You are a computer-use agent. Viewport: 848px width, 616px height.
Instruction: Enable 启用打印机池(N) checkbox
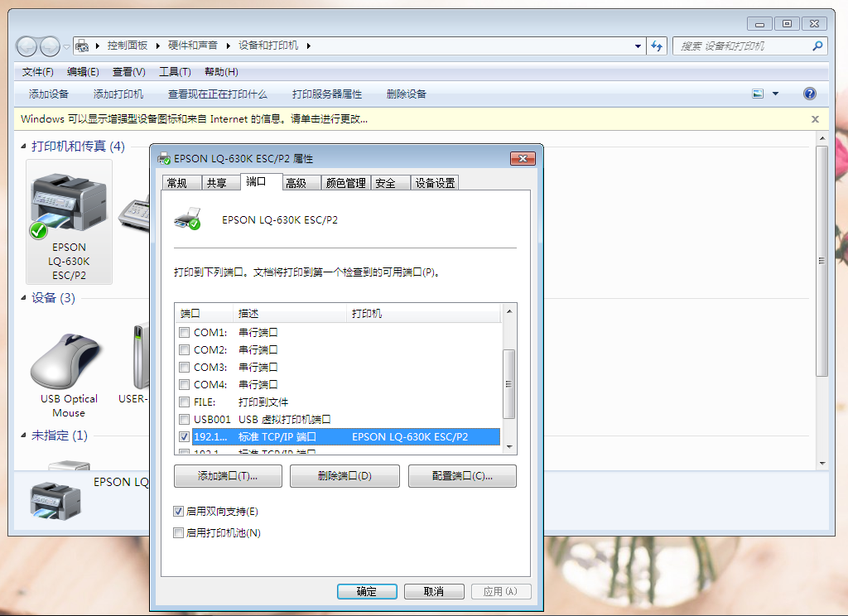click(x=179, y=532)
